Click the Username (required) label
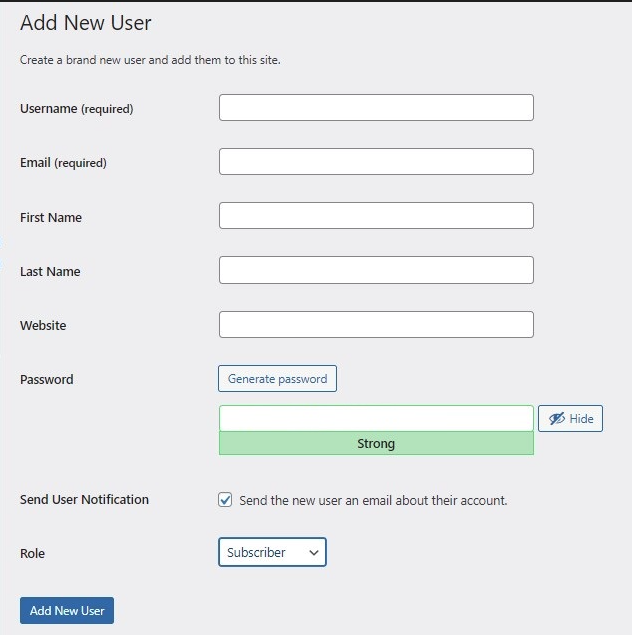The height and width of the screenshot is (635, 632). coord(77,109)
